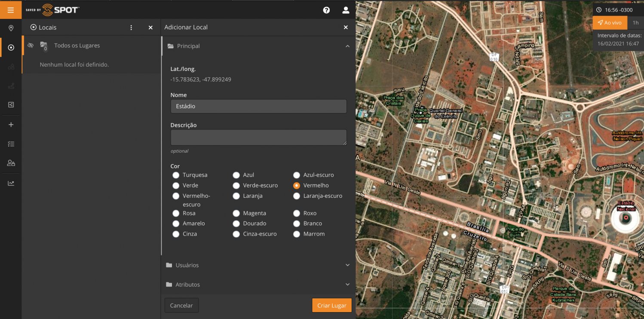The width and height of the screenshot is (644, 319).
Task: Switch to the 1h time tab
Action: (x=635, y=23)
